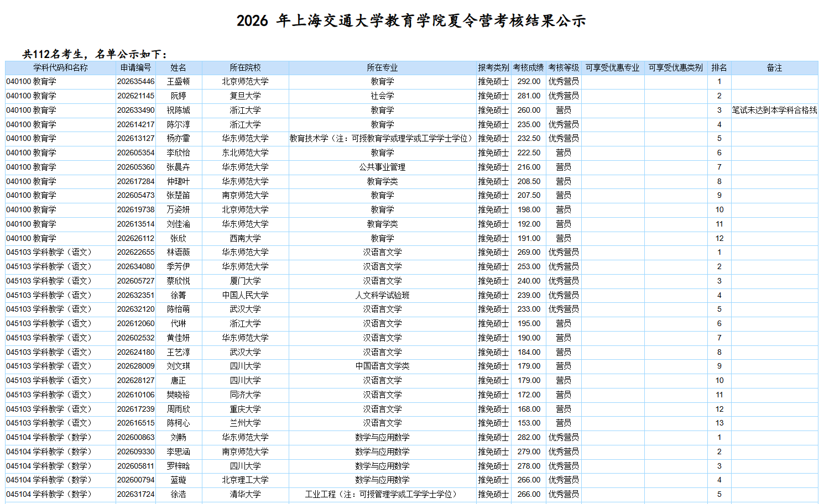Click the 考核等级 column header
The height and width of the screenshot is (504, 824).
564,67
